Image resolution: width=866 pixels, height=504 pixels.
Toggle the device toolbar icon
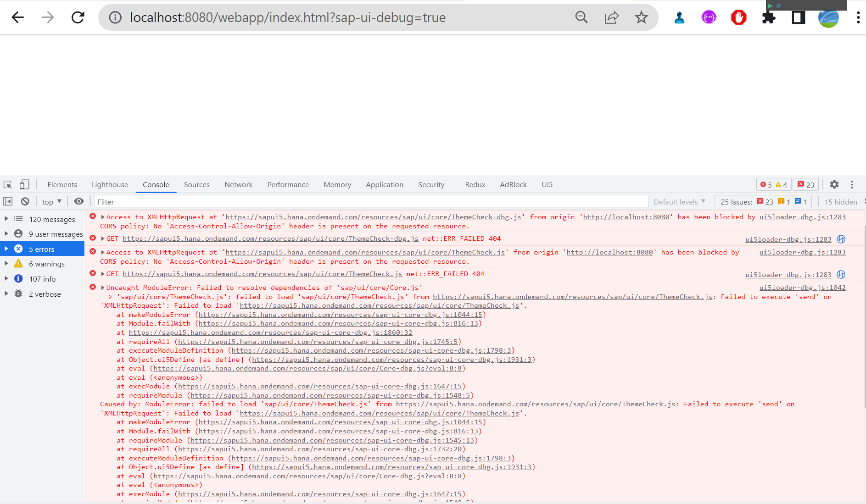pyautogui.click(x=24, y=184)
